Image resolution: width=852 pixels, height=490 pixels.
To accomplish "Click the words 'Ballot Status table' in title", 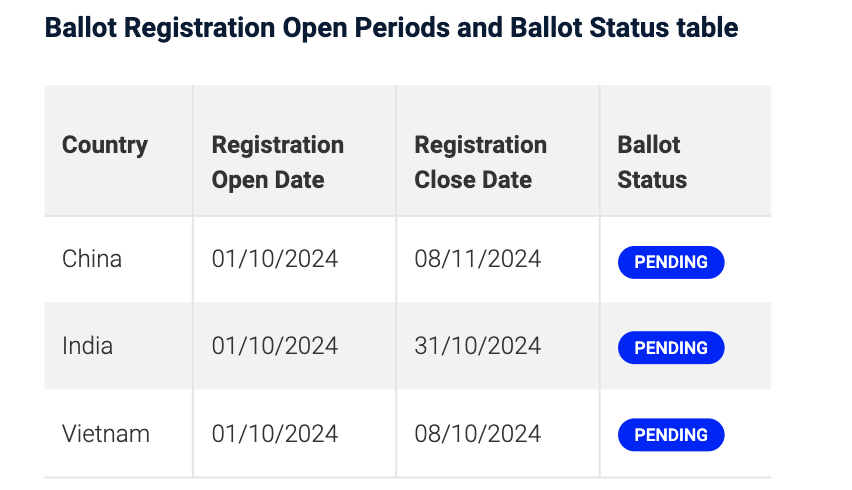I will [x=624, y=28].
